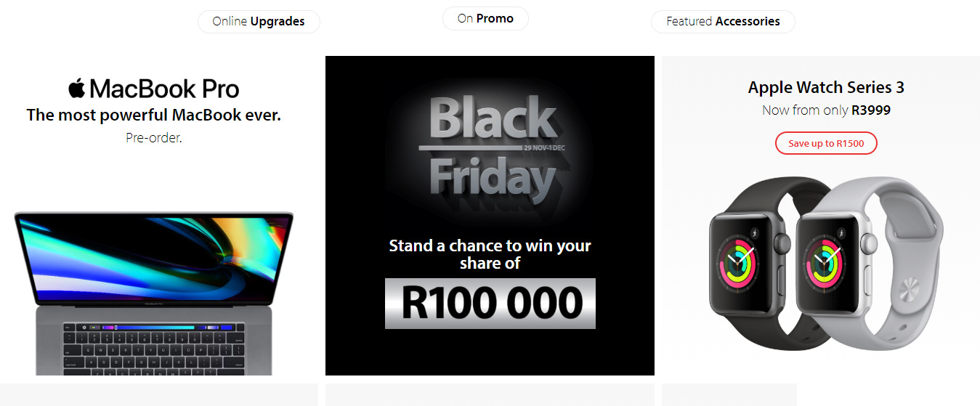Click the Apple Watch Series 3 title
The height and width of the screenshot is (406, 980).
826,88
